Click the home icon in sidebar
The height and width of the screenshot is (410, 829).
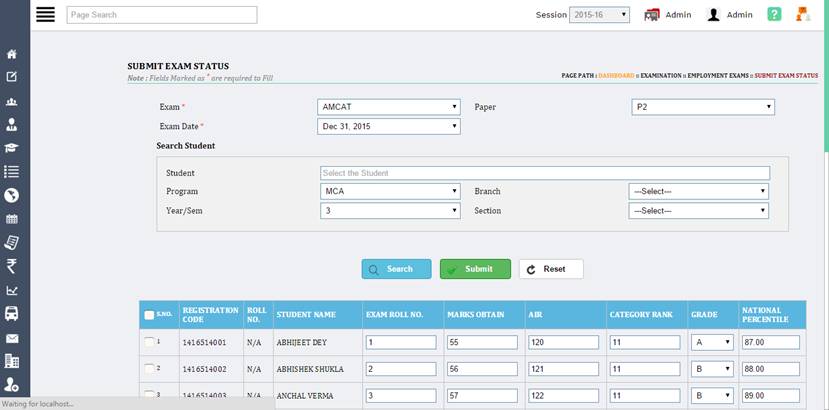(12, 54)
